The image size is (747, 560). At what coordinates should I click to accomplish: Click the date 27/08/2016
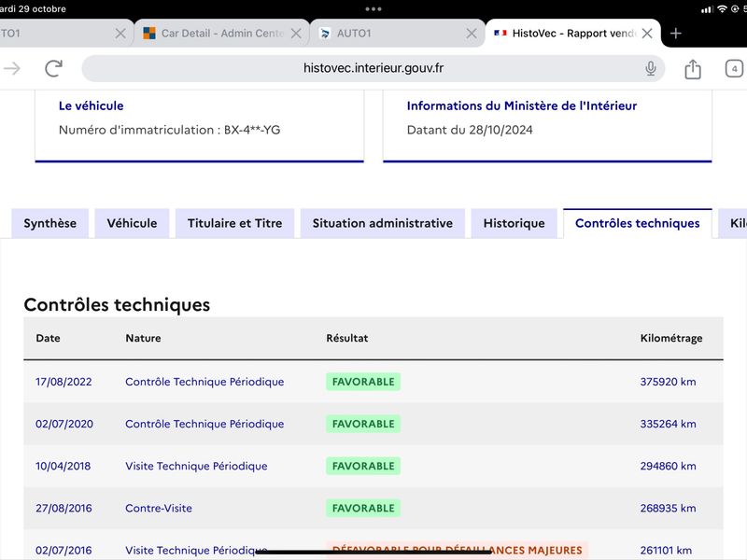[x=63, y=508]
